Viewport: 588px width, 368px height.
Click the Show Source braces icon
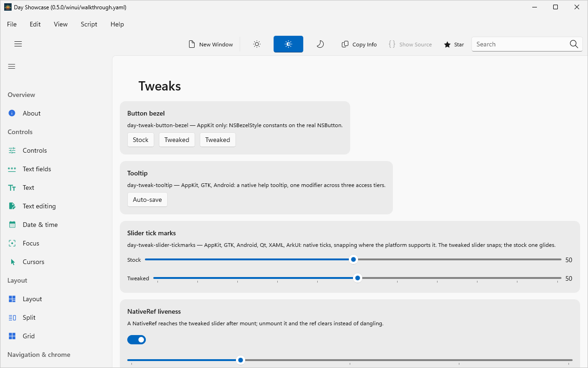pos(392,44)
